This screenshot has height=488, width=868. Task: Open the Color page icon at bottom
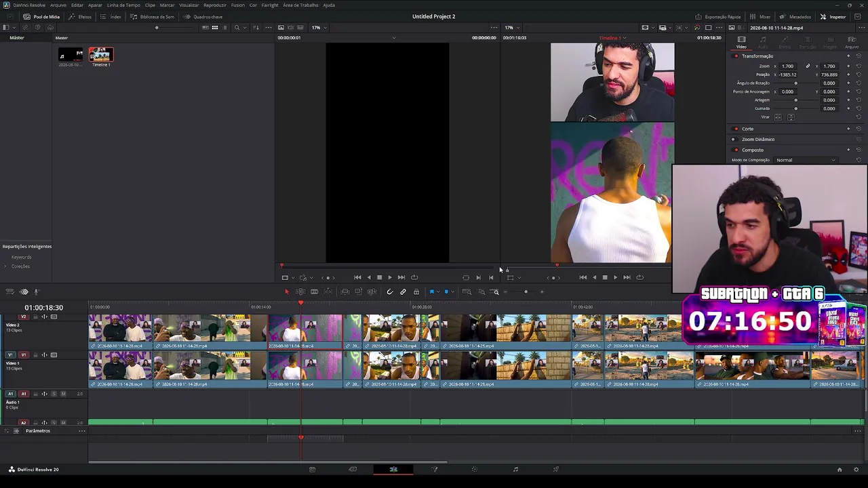pyautogui.click(x=475, y=469)
